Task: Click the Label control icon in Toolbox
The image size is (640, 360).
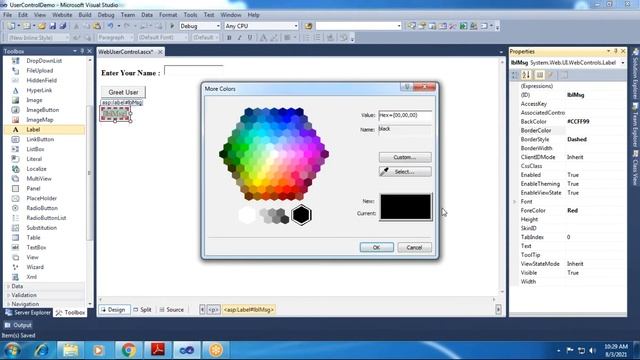Action: [16, 129]
